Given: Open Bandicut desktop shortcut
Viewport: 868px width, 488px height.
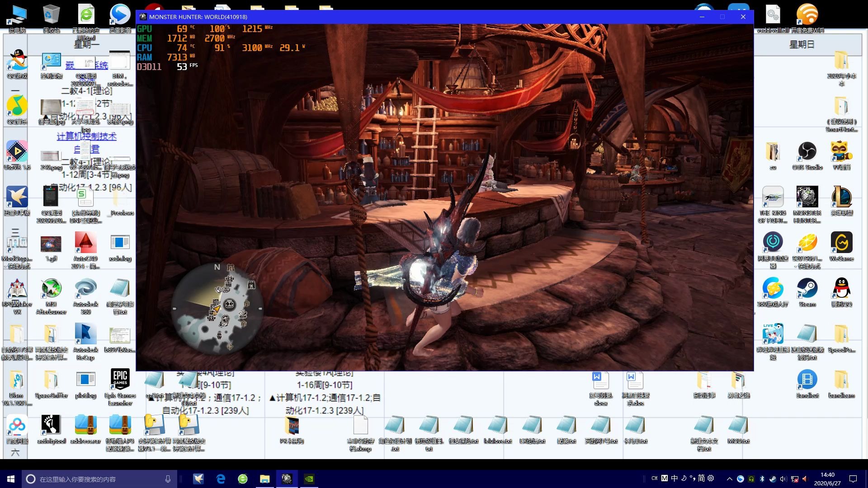Looking at the screenshot, I should coord(807,380).
